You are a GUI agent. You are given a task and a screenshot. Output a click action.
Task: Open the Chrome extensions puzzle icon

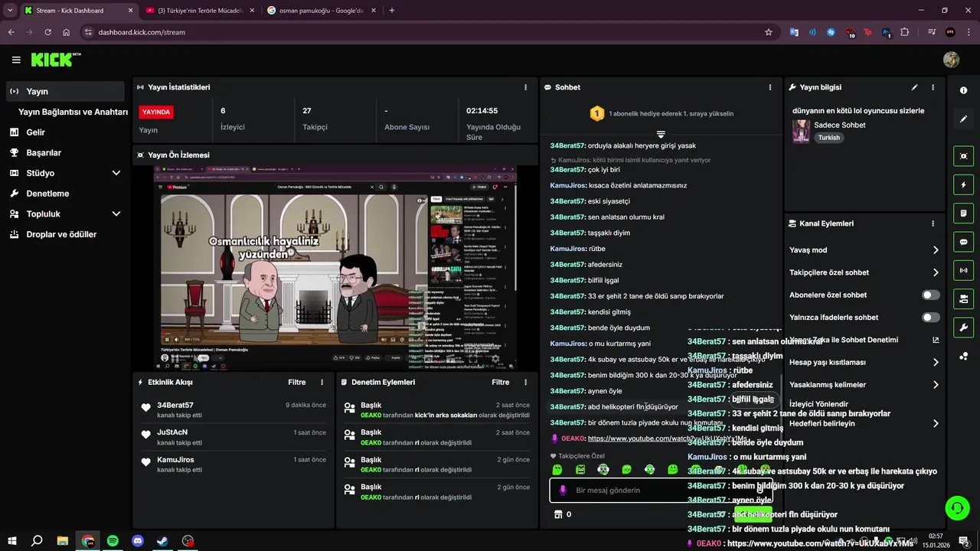click(x=905, y=32)
